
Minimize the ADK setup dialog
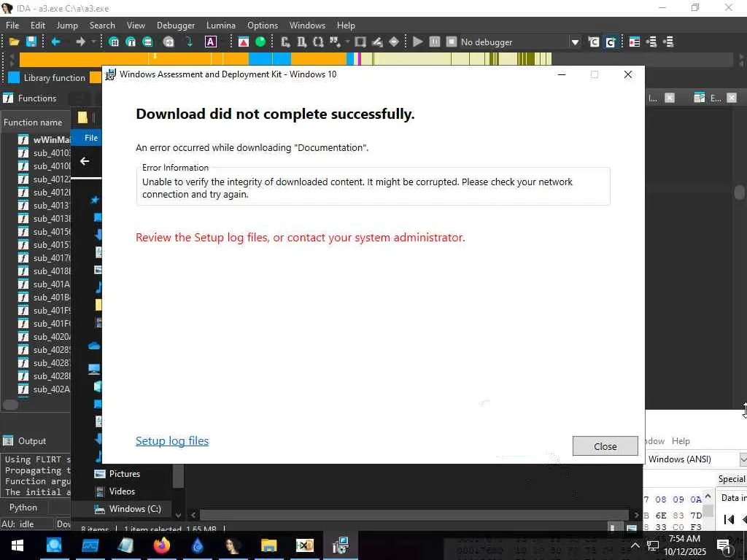(x=562, y=74)
